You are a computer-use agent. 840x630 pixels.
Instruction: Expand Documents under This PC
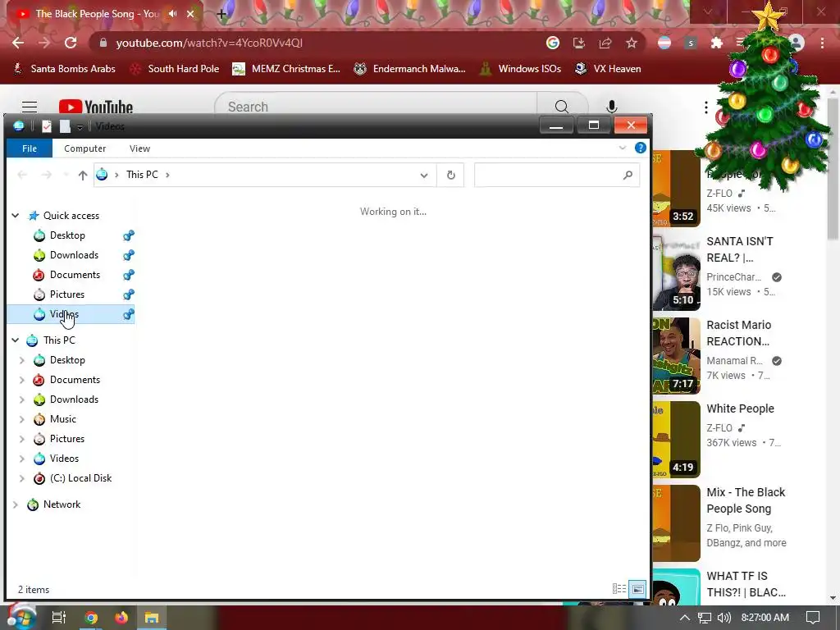tap(22, 380)
